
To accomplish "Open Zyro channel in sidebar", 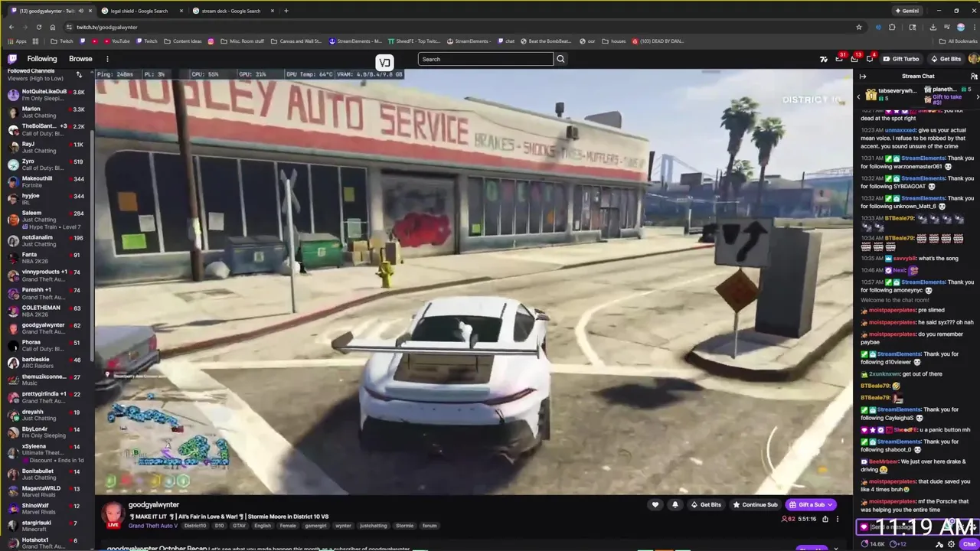I will 46,165.
